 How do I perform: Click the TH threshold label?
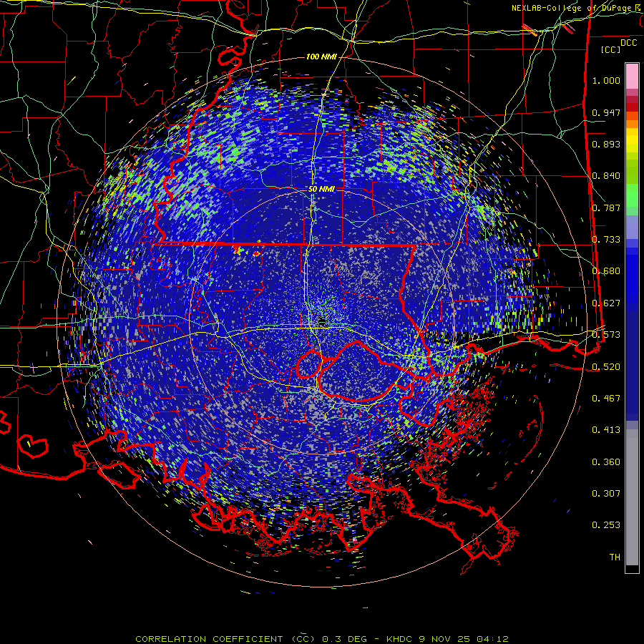pyautogui.click(x=615, y=557)
